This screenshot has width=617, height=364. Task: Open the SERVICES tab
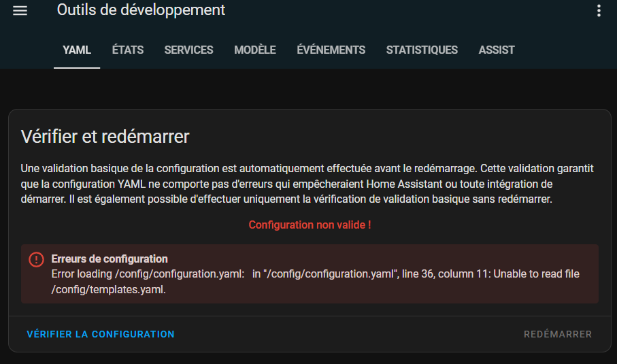click(x=188, y=50)
